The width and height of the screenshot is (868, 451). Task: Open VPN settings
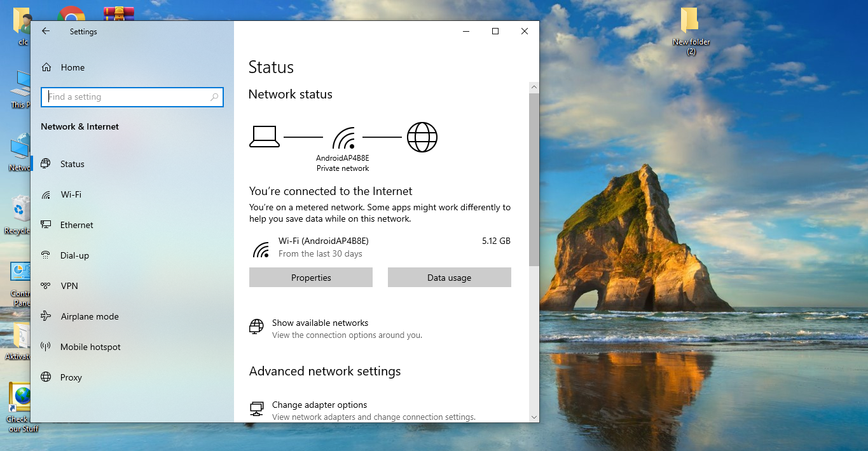pos(69,286)
